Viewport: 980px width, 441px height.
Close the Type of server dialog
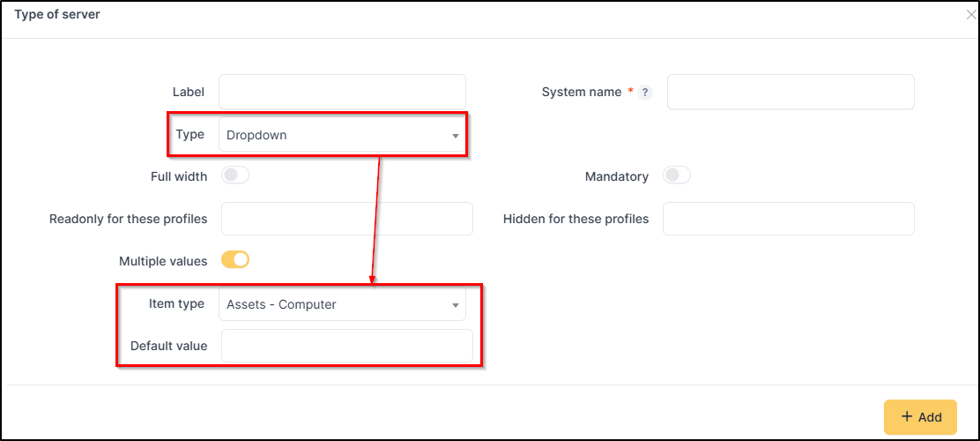point(970,15)
